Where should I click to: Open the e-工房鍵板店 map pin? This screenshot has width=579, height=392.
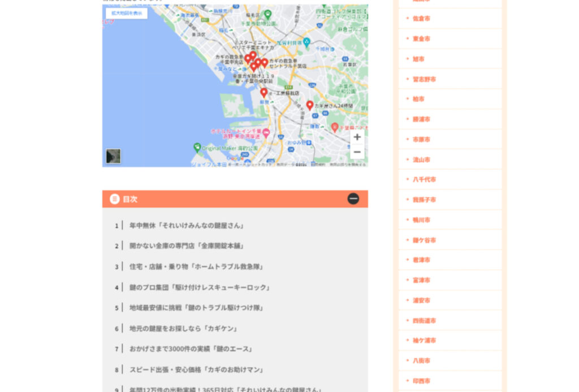pyautogui.click(x=263, y=92)
